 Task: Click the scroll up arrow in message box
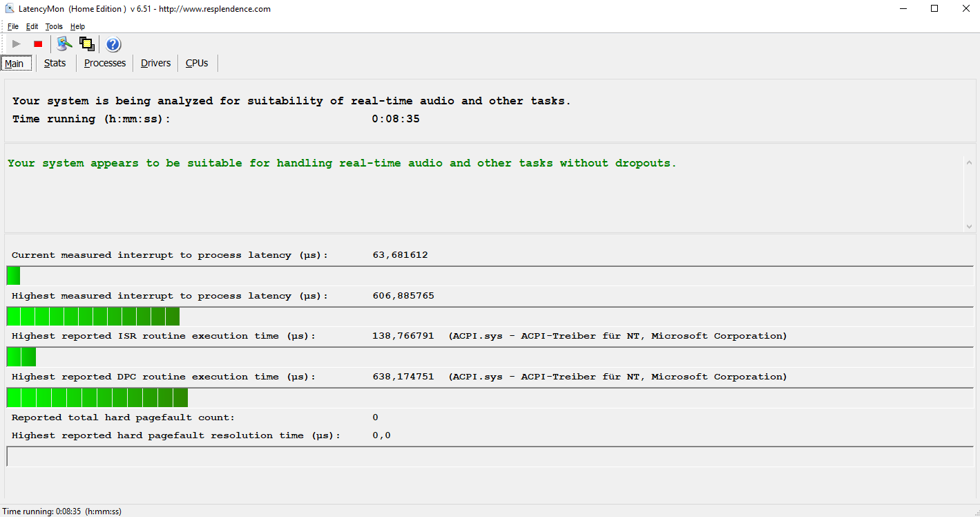click(969, 163)
